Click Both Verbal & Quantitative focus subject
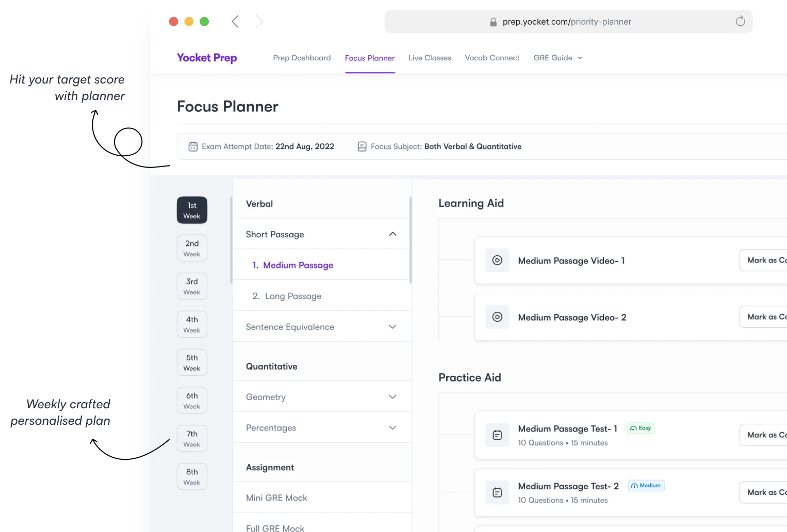The height and width of the screenshot is (532, 787). pos(473,146)
